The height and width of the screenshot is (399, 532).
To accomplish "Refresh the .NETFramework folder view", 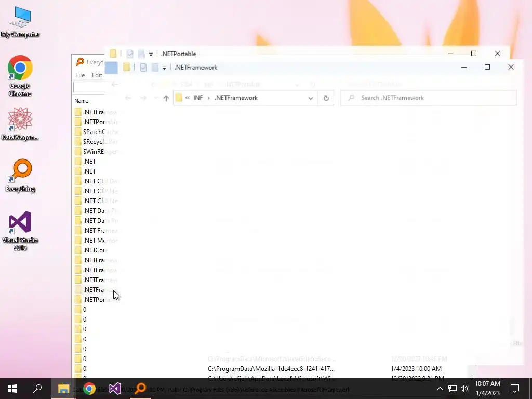I will (326, 98).
